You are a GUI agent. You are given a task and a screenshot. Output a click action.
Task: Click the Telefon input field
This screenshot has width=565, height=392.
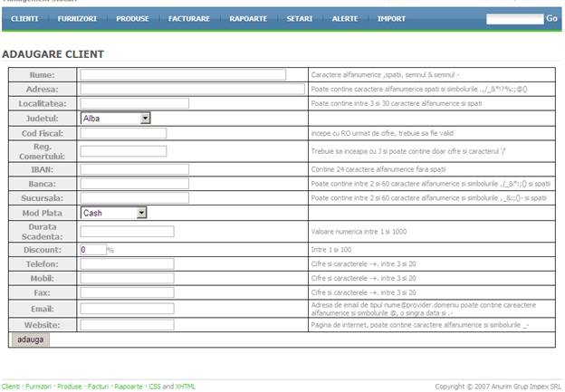click(x=127, y=264)
